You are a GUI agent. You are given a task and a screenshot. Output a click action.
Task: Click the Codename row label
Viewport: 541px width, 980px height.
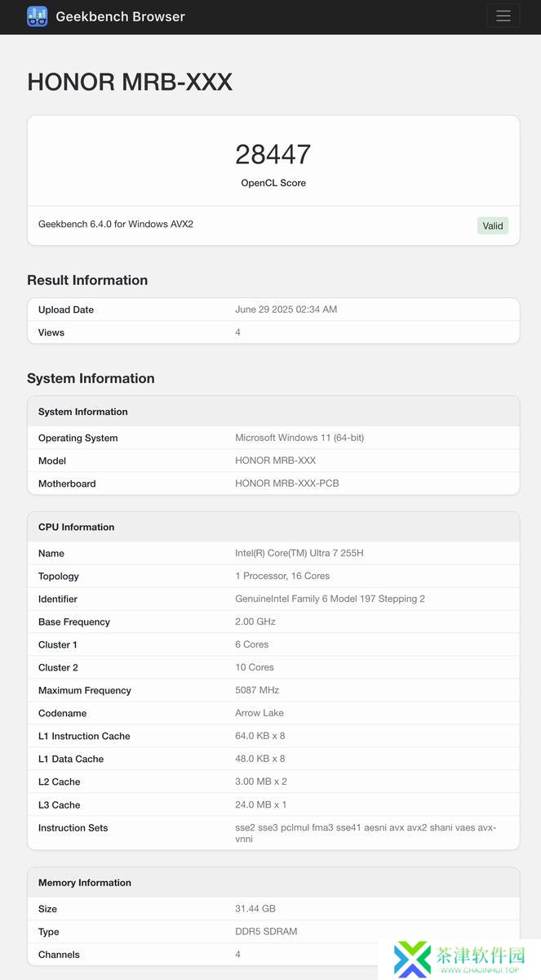pyautogui.click(x=63, y=713)
